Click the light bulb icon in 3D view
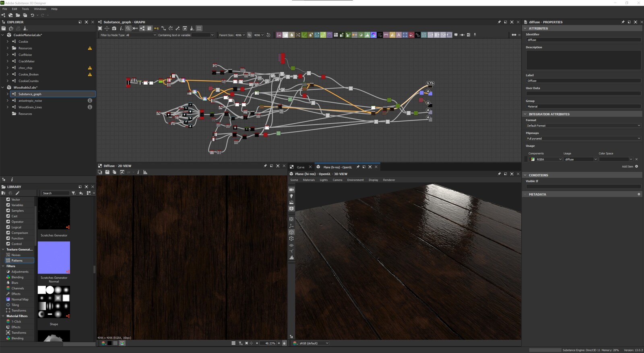Viewport: 644px width, 353px height. coord(291,196)
